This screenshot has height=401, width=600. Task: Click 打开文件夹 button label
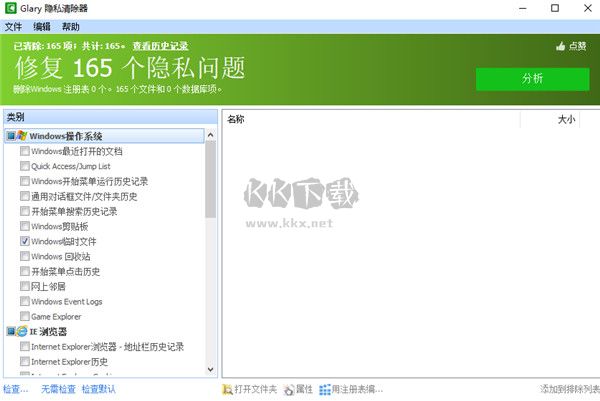(256, 390)
